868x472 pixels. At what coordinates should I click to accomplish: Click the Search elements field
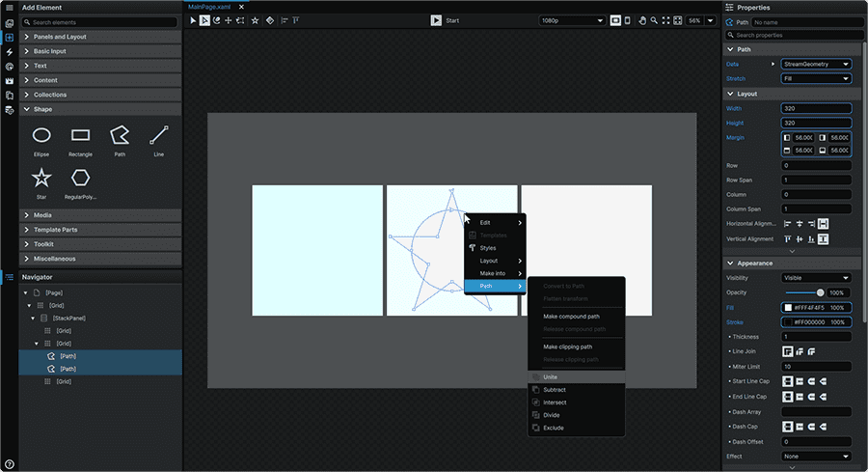tap(99, 22)
